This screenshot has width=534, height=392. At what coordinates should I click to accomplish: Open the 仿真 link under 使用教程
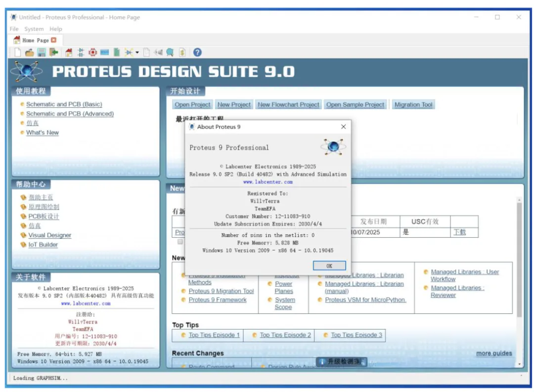[32, 123]
